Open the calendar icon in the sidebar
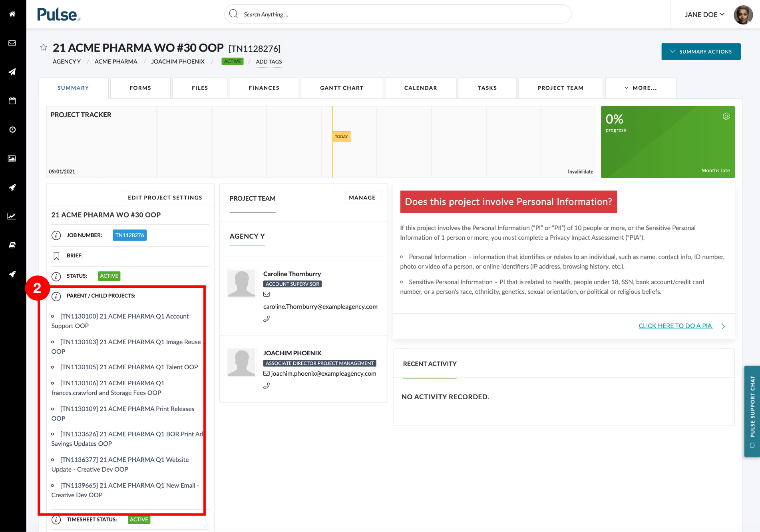The image size is (760, 532). click(12, 101)
